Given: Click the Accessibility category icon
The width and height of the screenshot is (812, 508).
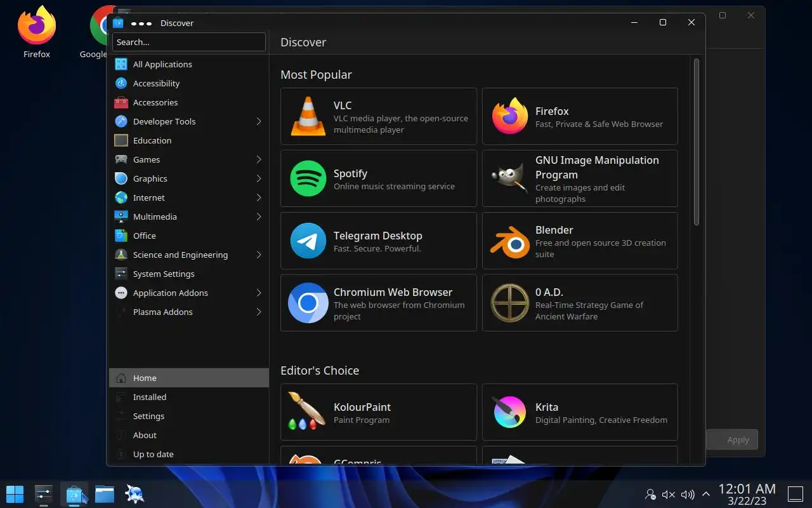Looking at the screenshot, I should 121,83.
